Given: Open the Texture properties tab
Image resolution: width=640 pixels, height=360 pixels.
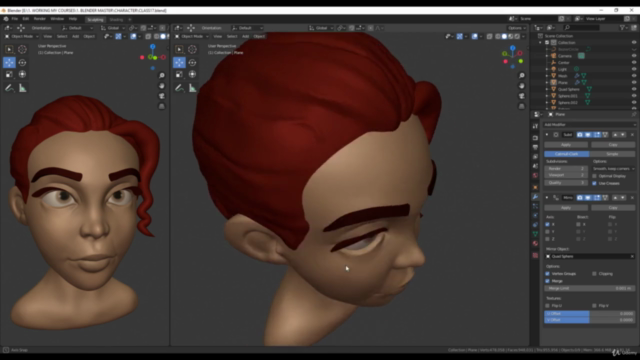Looking at the screenshot, I should point(535,255).
